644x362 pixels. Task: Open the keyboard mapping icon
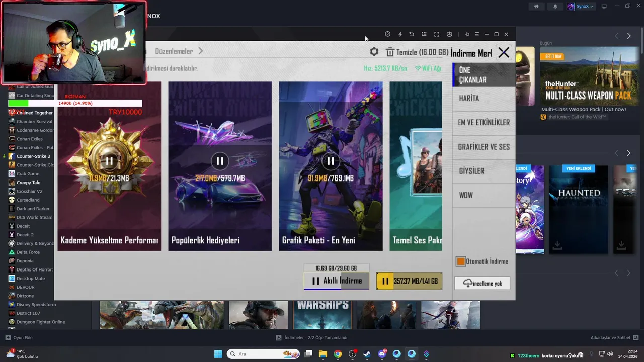coord(424,34)
